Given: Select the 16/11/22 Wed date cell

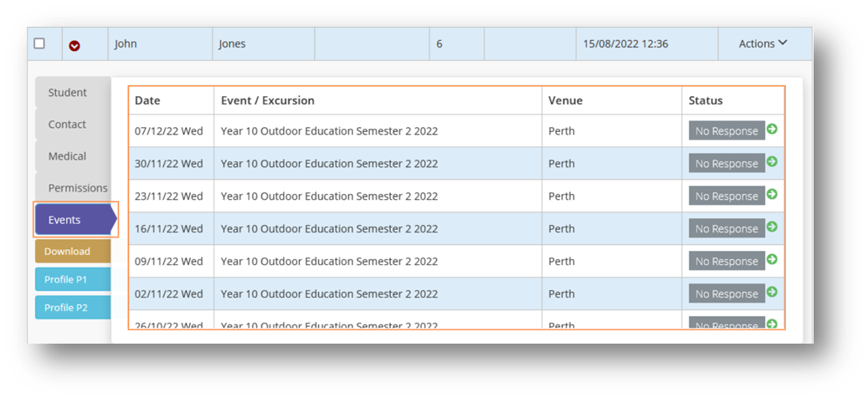Looking at the screenshot, I should click(171, 229).
